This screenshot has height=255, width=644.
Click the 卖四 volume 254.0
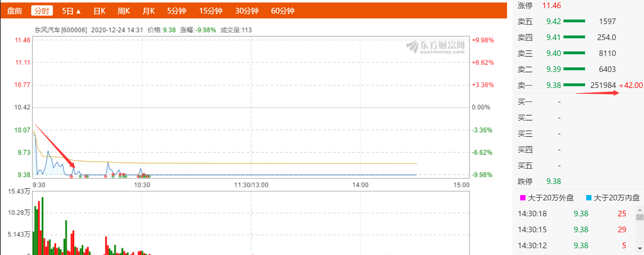pyautogui.click(x=606, y=37)
